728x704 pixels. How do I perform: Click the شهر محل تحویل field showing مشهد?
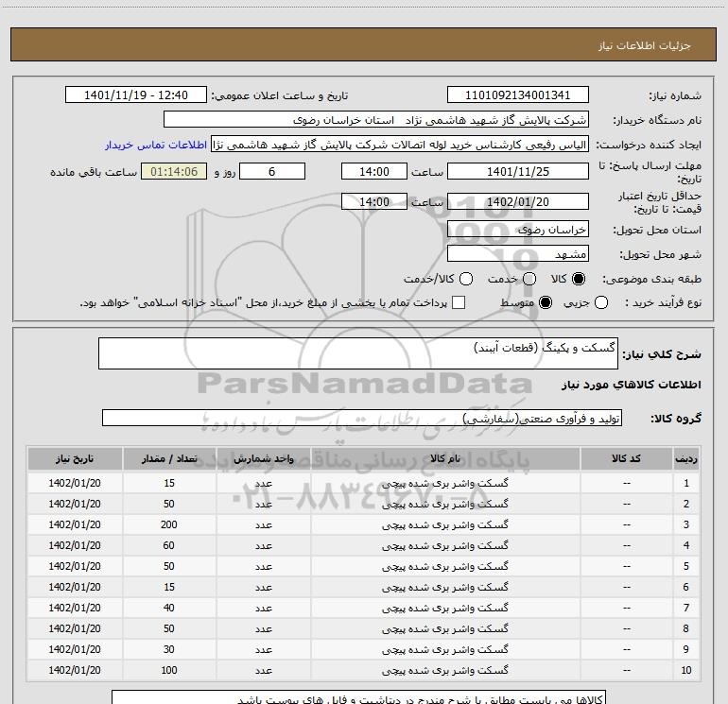[517, 254]
